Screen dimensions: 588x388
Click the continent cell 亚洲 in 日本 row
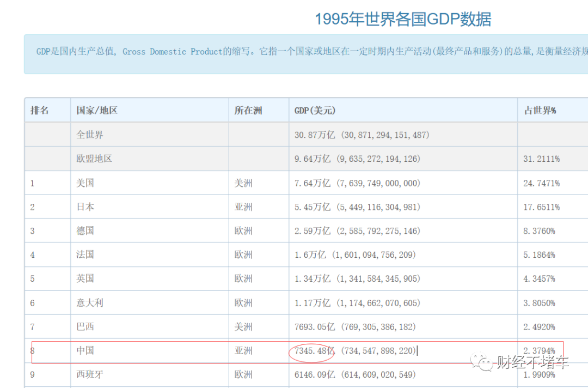click(x=243, y=207)
